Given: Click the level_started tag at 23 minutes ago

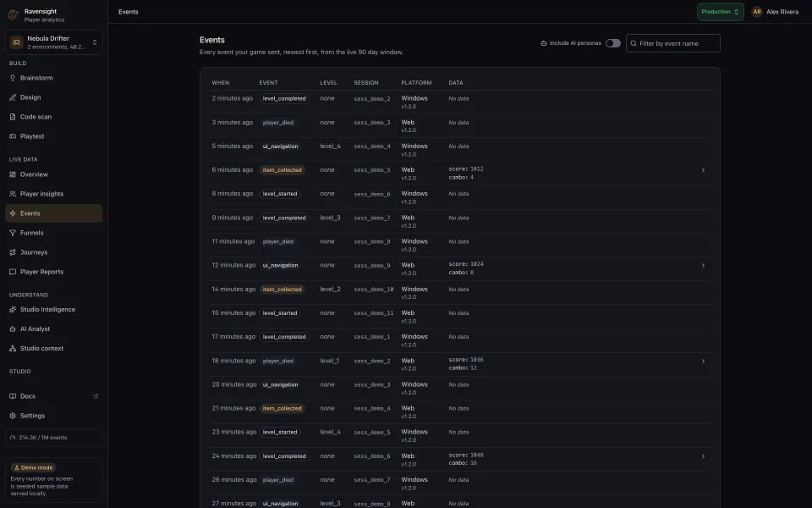Looking at the screenshot, I should pos(280,433).
